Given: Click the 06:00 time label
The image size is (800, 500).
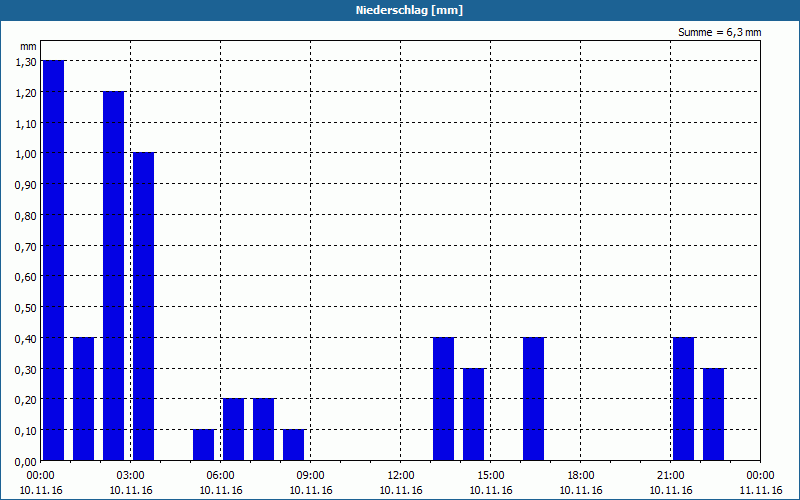Looking at the screenshot, I should pos(220,476).
